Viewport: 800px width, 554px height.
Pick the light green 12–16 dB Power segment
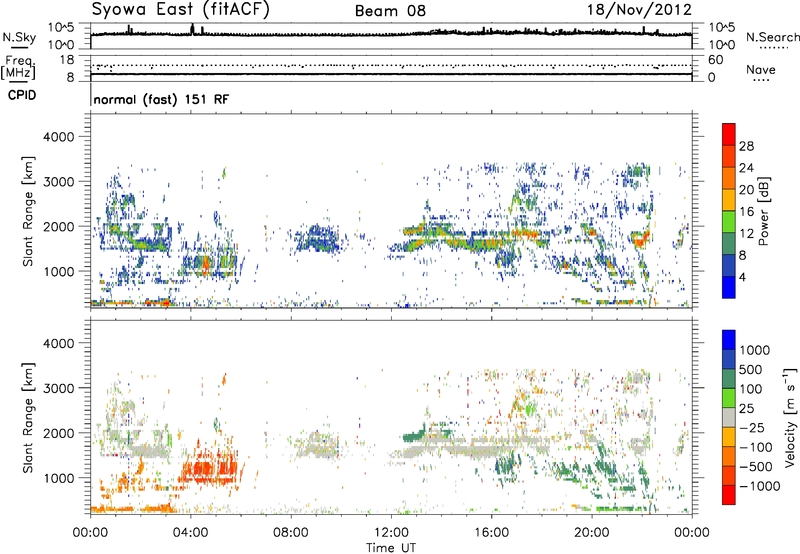(x=729, y=222)
